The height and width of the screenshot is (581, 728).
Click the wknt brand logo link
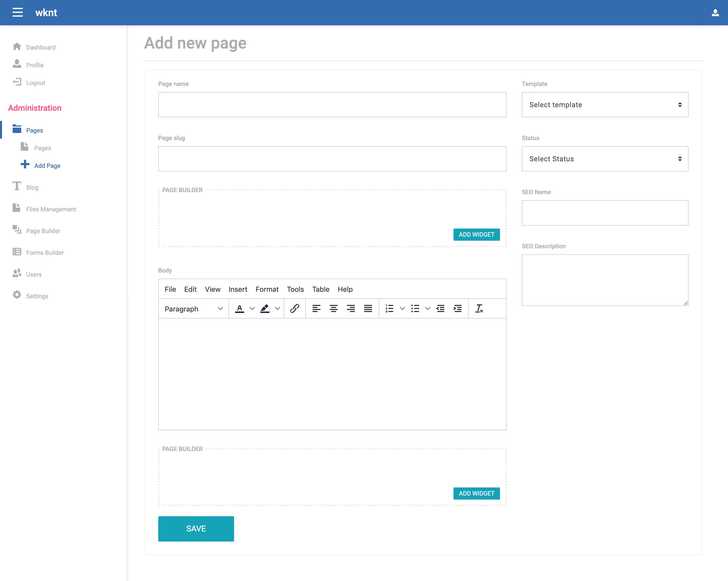click(x=46, y=12)
